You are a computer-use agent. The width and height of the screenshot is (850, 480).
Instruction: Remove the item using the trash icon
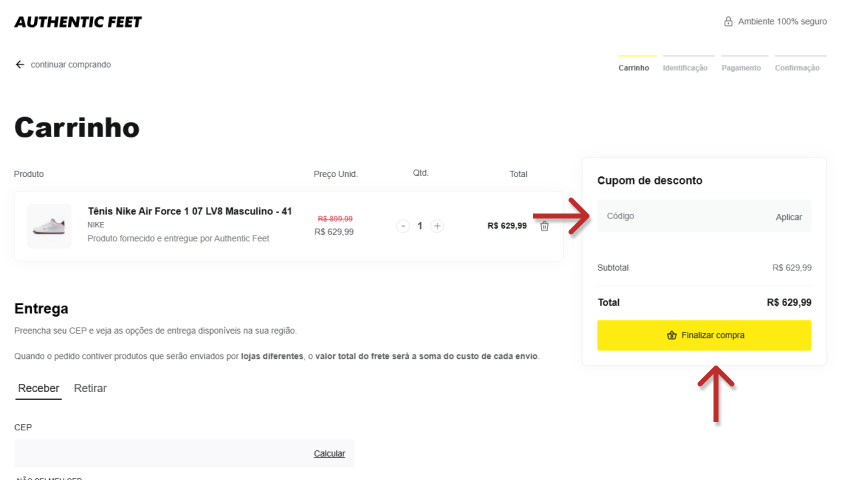pyautogui.click(x=544, y=226)
